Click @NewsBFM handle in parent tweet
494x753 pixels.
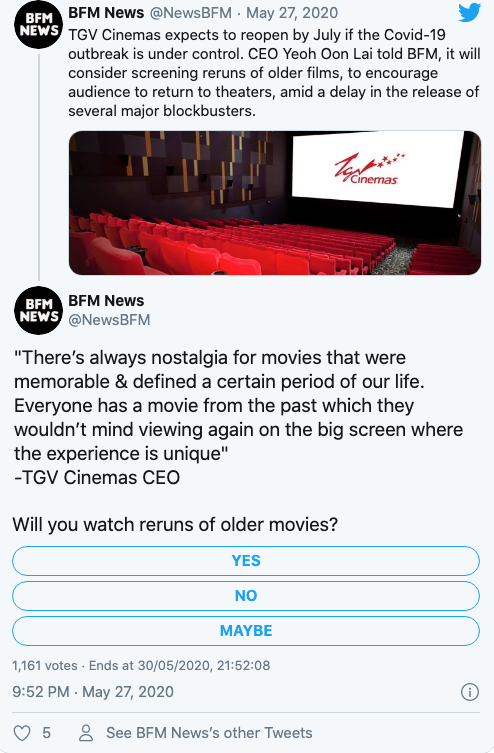[x=191, y=12]
